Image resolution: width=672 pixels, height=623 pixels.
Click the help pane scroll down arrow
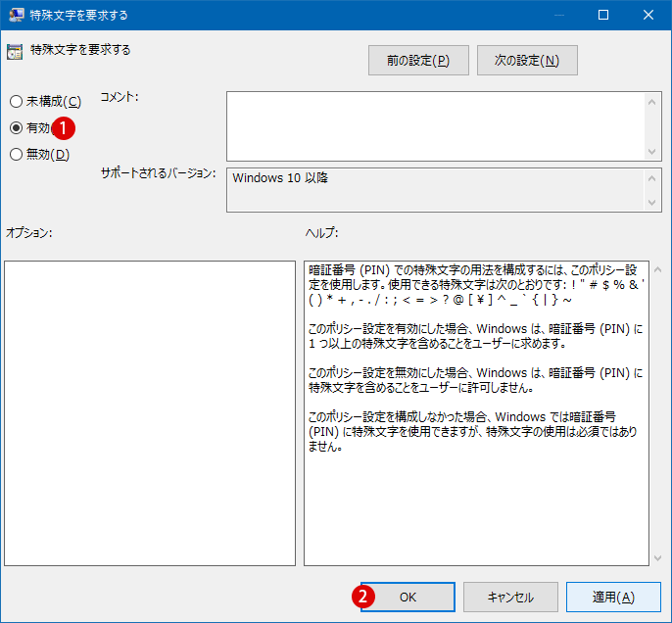658,558
